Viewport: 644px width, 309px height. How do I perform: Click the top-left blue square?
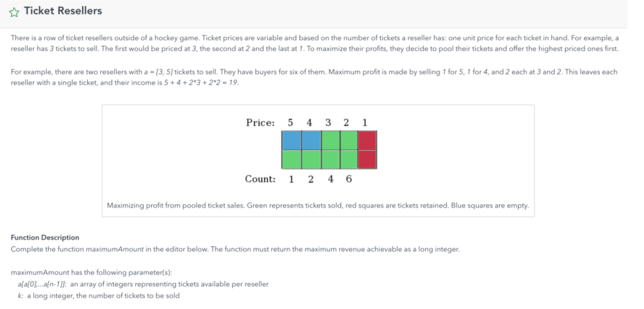coord(292,140)
